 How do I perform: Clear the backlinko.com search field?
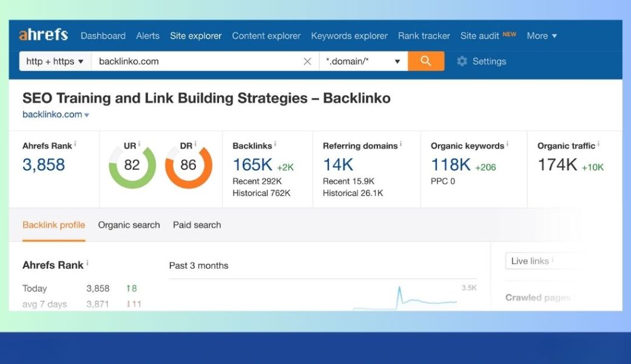coord(308,61)
